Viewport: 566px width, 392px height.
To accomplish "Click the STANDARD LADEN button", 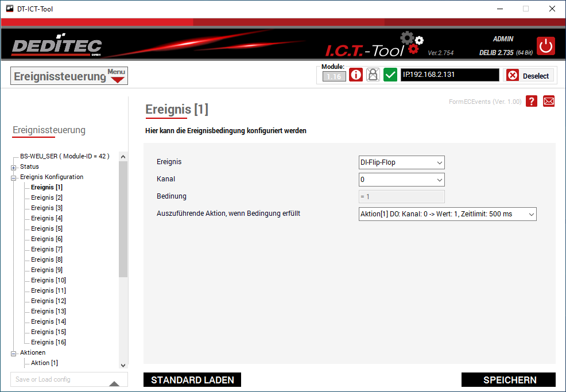I will click(x=192, y=380).
